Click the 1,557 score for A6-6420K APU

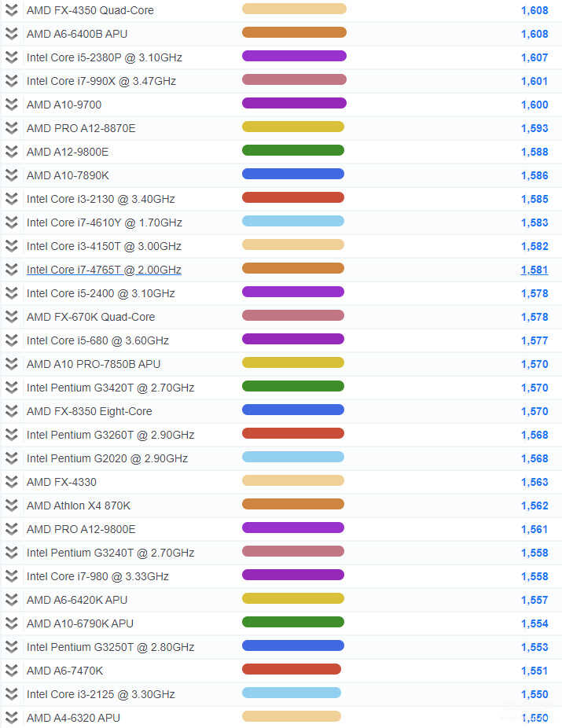click(x=534, y=600)
